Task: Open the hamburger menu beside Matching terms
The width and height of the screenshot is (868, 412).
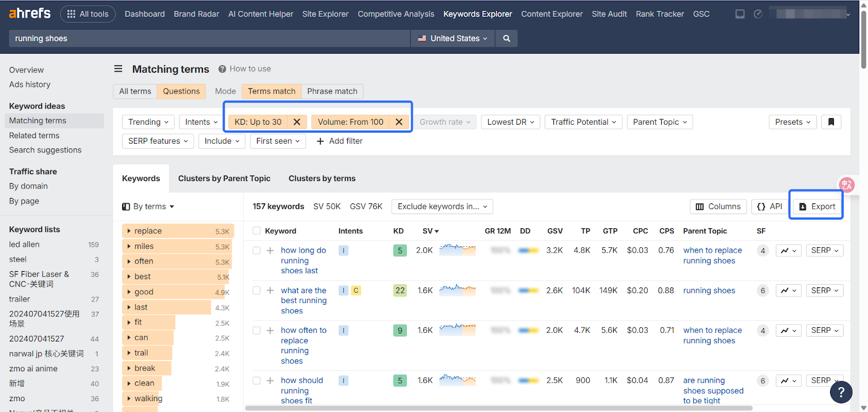Action: [118, 69]
